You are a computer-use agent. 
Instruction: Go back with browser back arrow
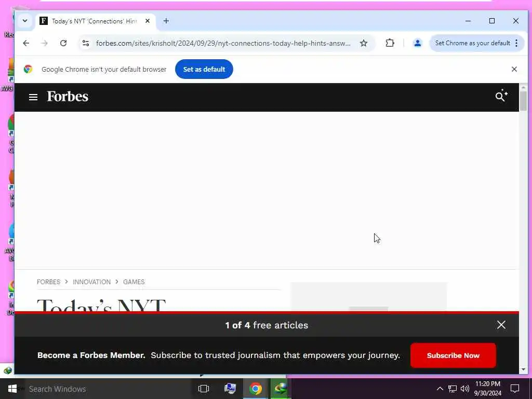[26, 43]
